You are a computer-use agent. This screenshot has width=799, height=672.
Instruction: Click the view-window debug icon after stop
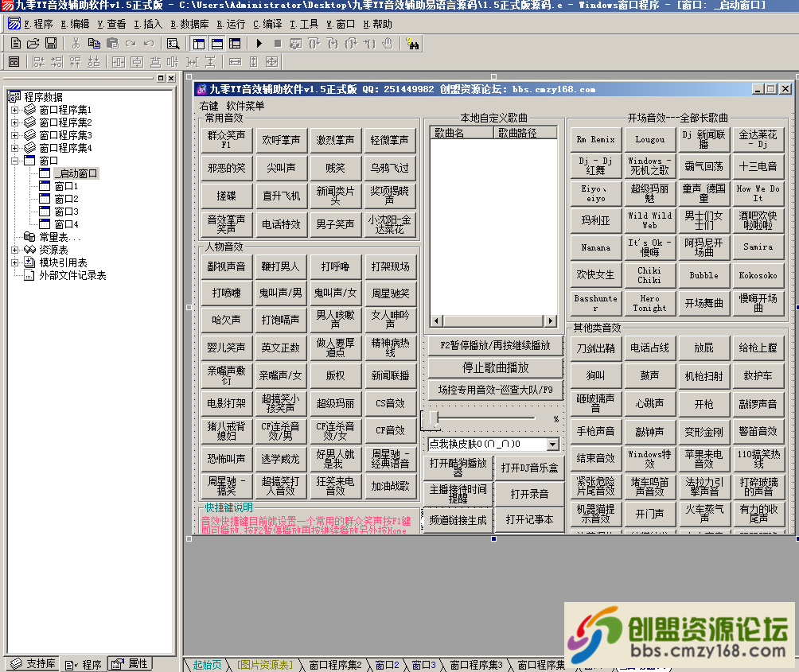pyautogui.click(x=295, y=43)
